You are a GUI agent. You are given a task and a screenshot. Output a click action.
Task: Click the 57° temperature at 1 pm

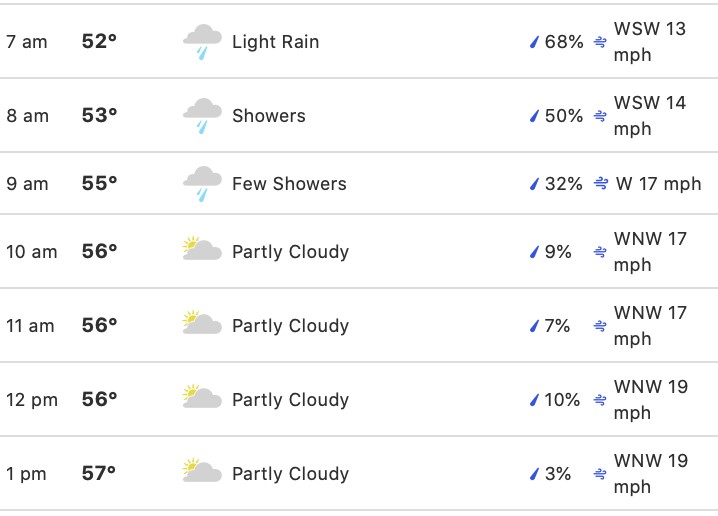[x=98, y=473]
